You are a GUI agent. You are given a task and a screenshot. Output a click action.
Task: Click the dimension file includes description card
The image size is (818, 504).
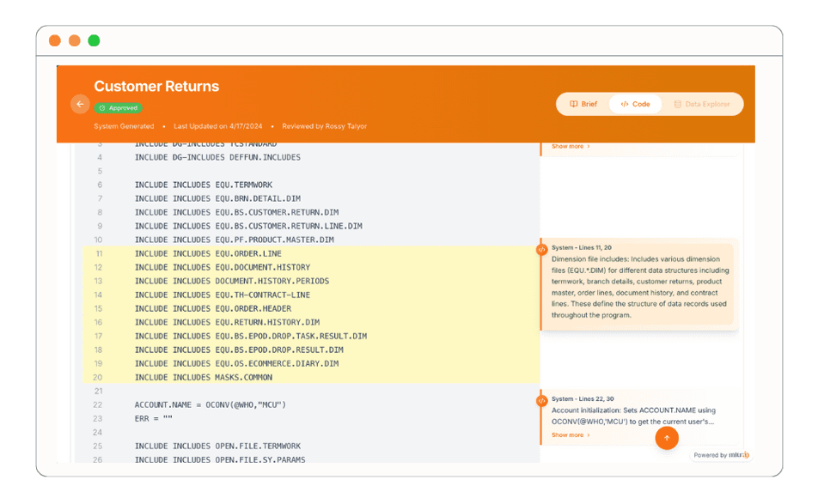(640, 284)
